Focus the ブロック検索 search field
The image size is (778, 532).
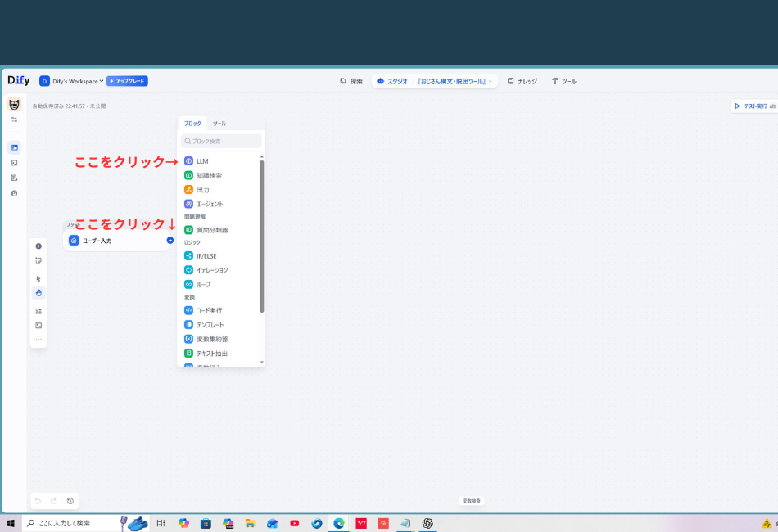tap(221, 142)
